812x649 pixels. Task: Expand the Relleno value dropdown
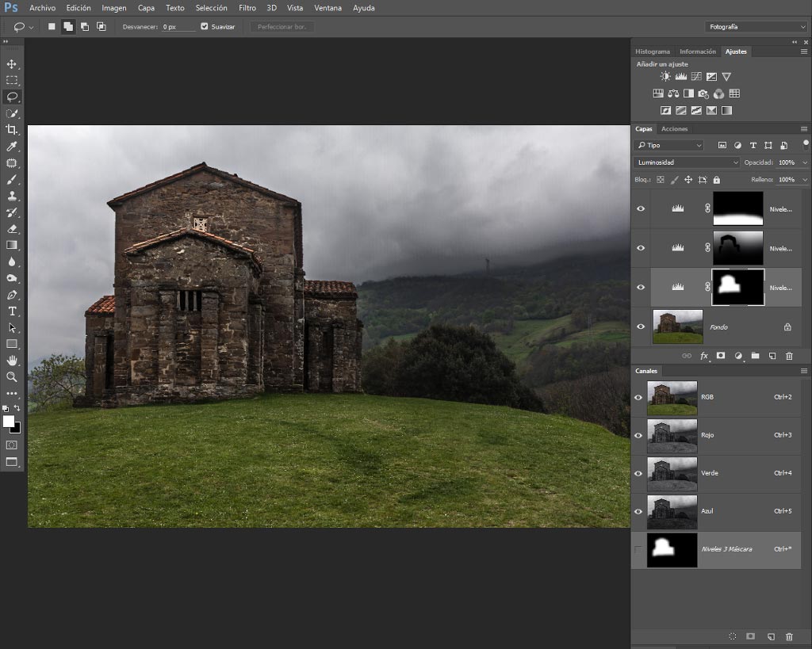pyautogui.click(x=805, y=180)
